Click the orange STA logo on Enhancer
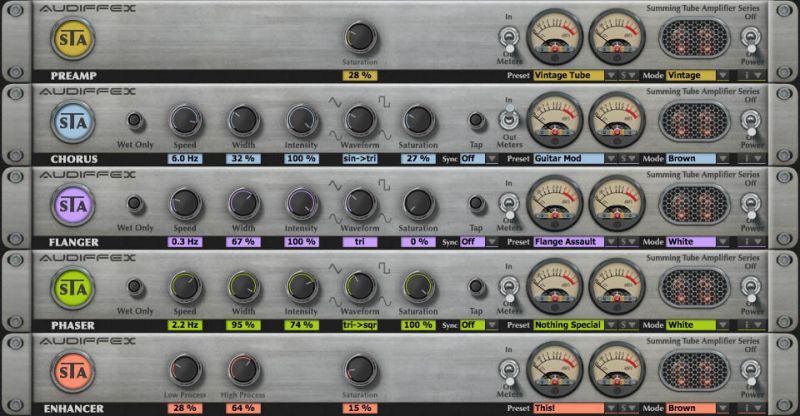The width and height of the screenshot is (800, 416). point(73,372)
